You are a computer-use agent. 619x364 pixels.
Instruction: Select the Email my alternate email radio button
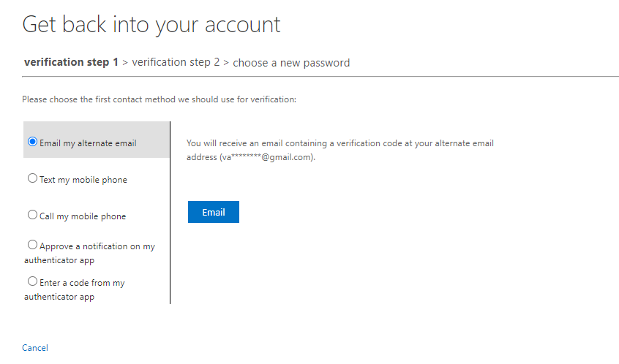click(x=32, y=142)
